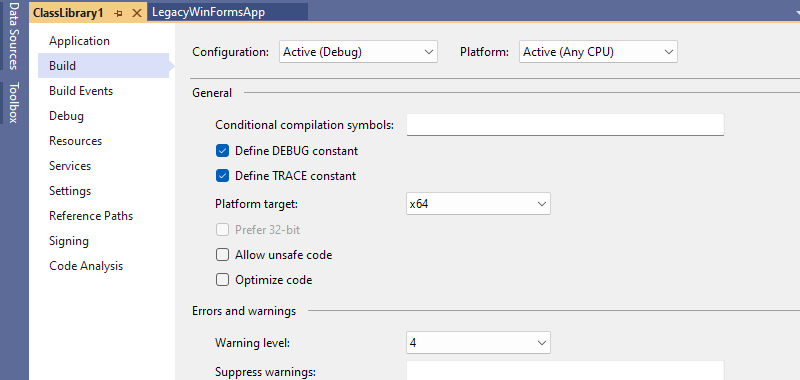Go to the Build Events page

81,91
